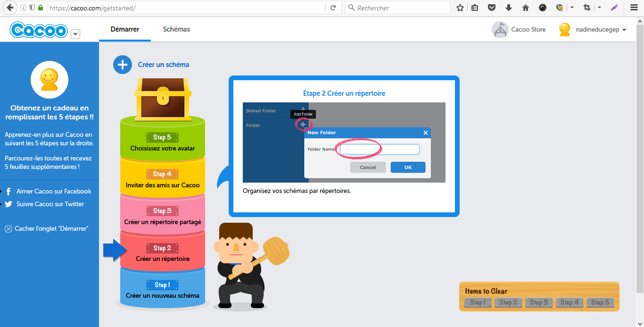The image size is (644, 327).
Task: Select Step 2 Créer un répertoire
Action: point(163,252)
